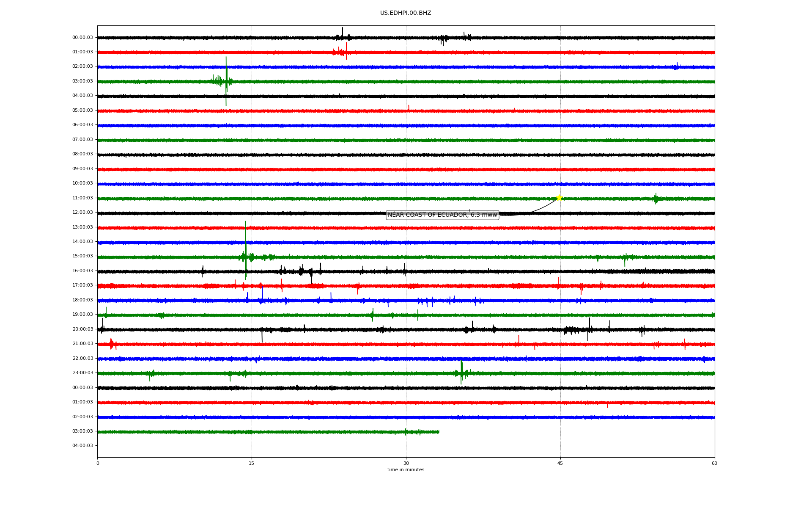Click the first 02:00:03 time label
The image size is (812, 508).
coord(82,66)
